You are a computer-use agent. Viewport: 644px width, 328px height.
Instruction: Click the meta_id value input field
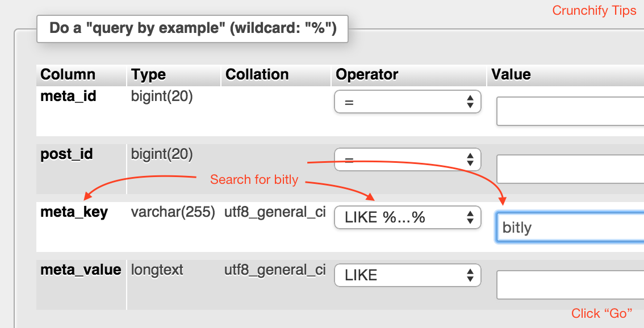pos(570,111)
